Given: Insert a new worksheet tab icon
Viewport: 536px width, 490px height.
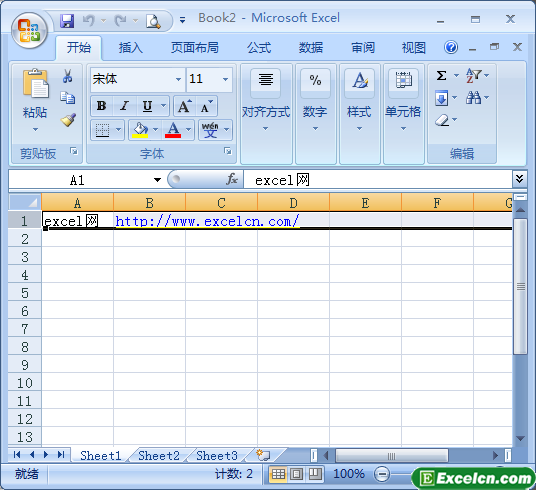Looking at the screenshot, I should 263,455.
